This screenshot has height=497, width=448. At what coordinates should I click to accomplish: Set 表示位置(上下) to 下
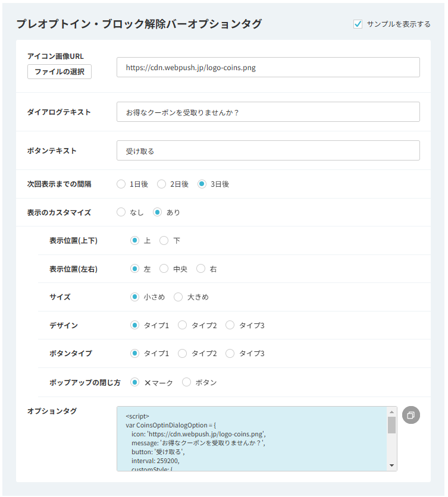(164, 241)
